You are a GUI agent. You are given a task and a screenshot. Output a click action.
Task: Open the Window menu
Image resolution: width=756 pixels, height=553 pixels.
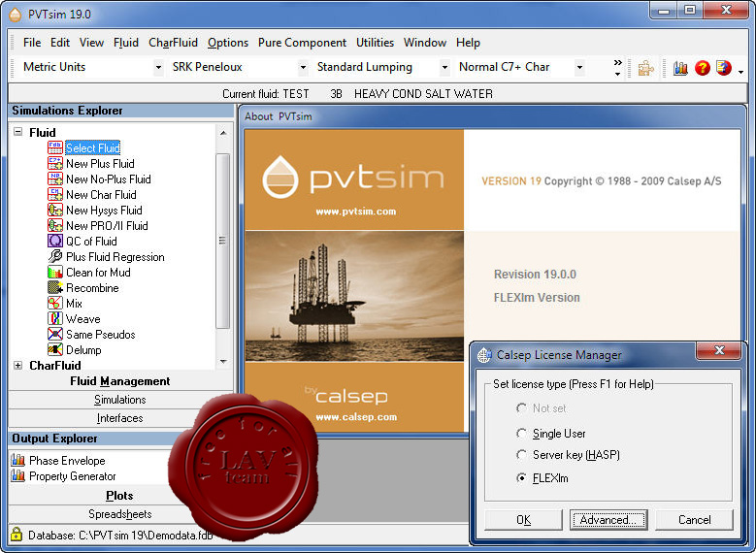pos(425,43)
